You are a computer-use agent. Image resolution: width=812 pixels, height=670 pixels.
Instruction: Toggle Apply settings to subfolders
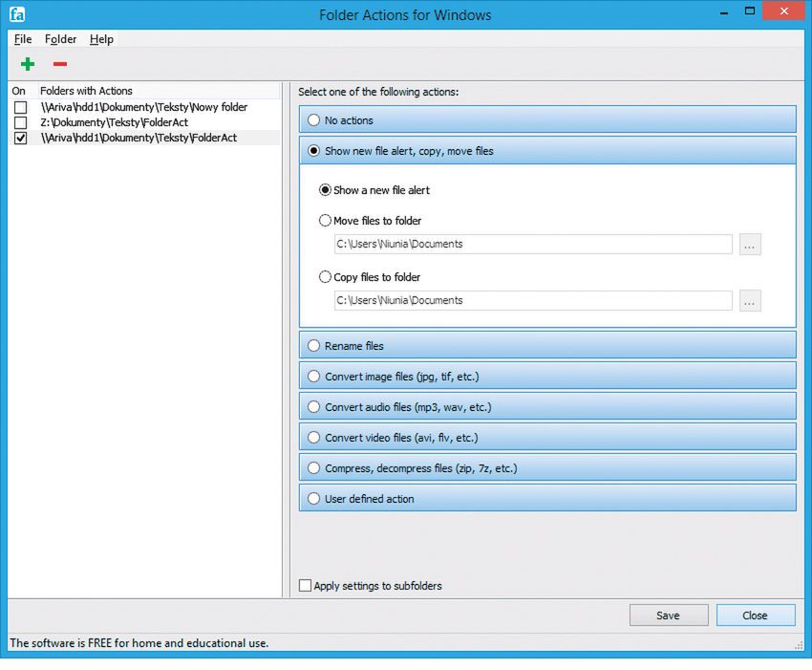(x=305, y=586)
